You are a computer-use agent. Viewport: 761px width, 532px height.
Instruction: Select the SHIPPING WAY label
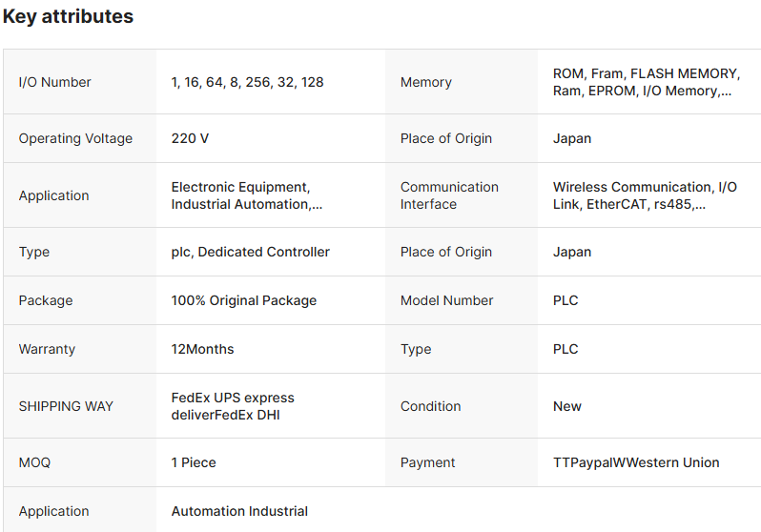[66, 406]
